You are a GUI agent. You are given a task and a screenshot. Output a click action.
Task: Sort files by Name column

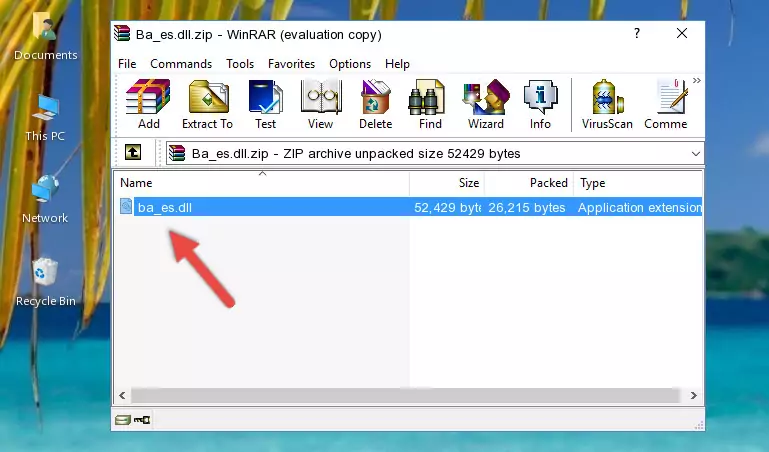point(262,183)
